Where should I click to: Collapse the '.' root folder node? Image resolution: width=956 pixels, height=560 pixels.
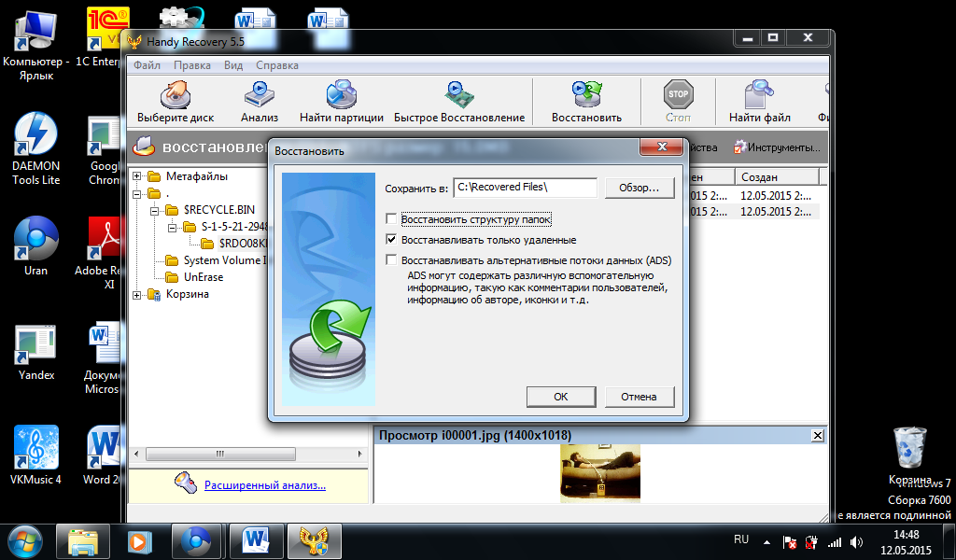[137, 194]
